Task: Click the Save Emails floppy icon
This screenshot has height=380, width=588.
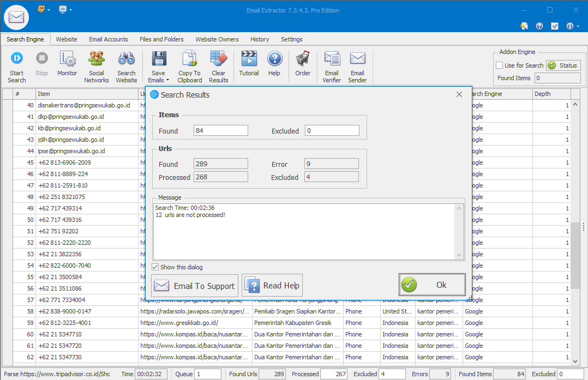Action: pyautogui.click(x=159, y=58)
